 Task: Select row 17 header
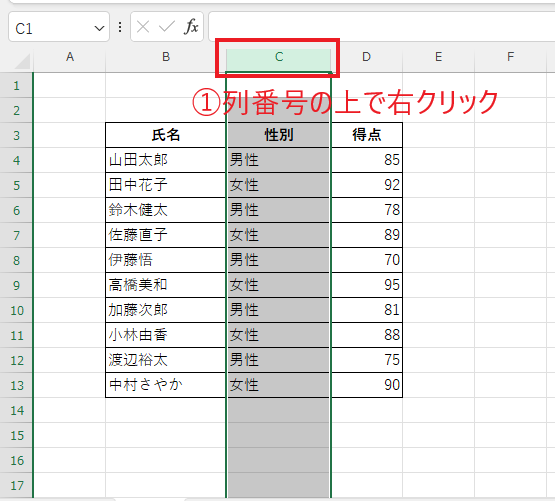click(x=16, y=485)
